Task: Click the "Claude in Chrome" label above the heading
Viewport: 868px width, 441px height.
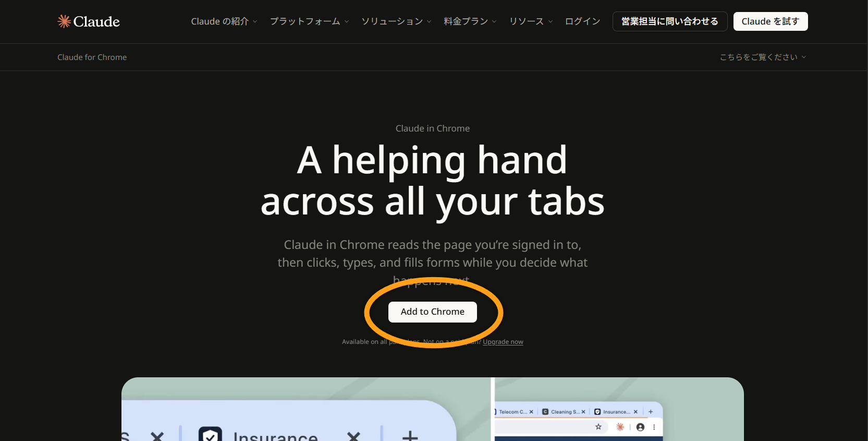Action: 433,128
